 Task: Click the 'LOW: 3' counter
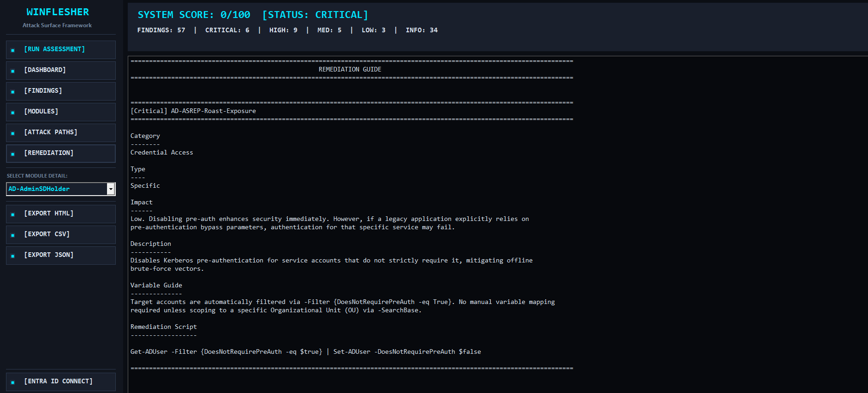pos(374,30)
